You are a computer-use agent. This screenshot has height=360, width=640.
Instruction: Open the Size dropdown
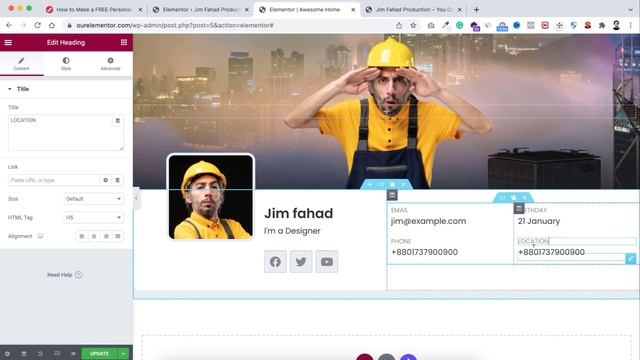click(x=93, y=199)
